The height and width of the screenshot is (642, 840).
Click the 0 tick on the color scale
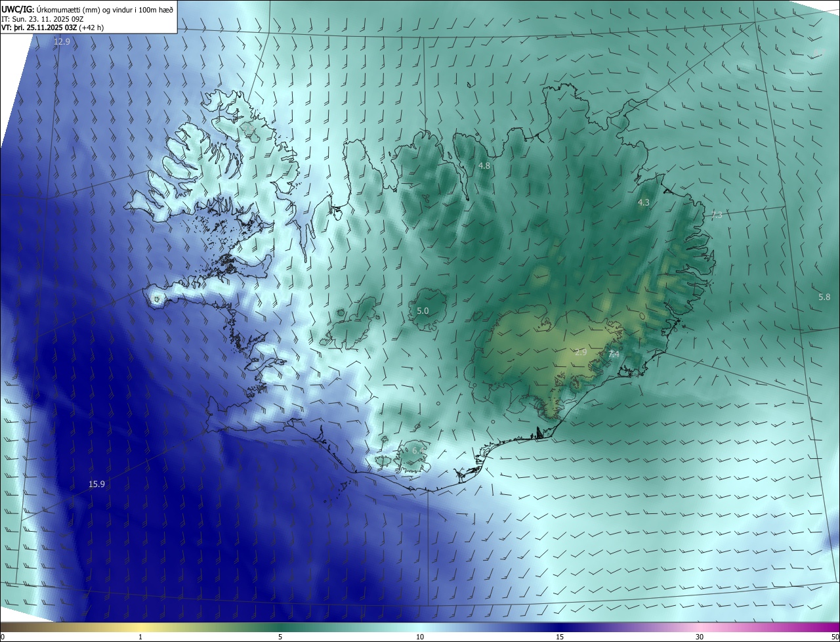pyautogui.click(x=3, y=637)
